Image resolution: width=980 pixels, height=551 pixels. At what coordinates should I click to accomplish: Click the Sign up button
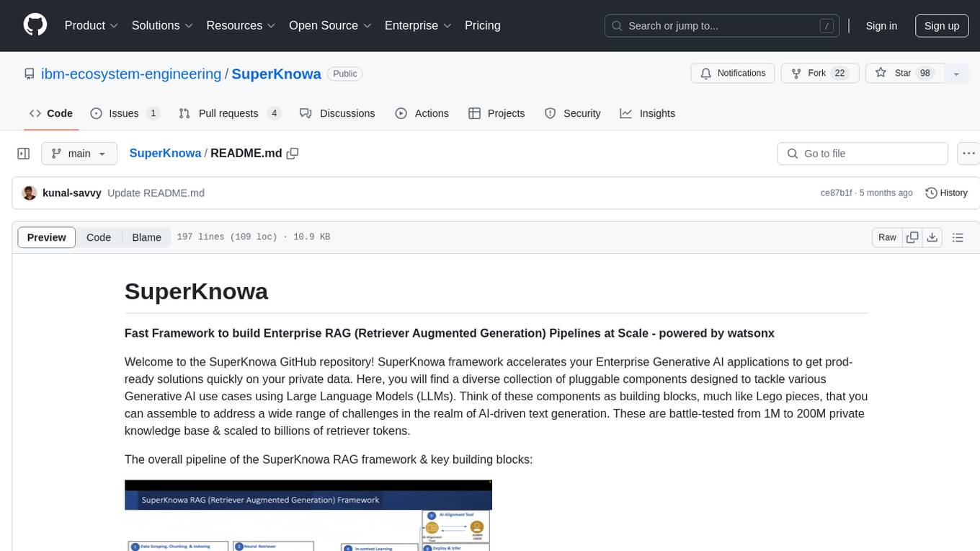point(942,26)
